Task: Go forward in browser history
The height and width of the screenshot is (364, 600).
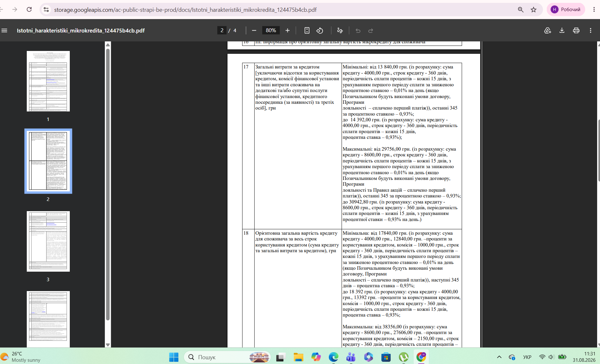Action: [15, 10]
